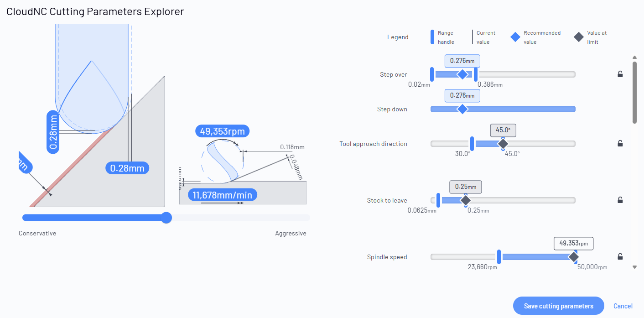
Task: Click the Conservative to Aggressive slider knob
Action: (x=167, y=218)
